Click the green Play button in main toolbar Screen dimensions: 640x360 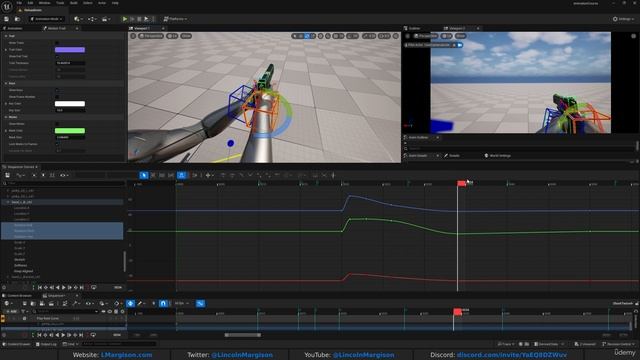click(x=125, y=19)
